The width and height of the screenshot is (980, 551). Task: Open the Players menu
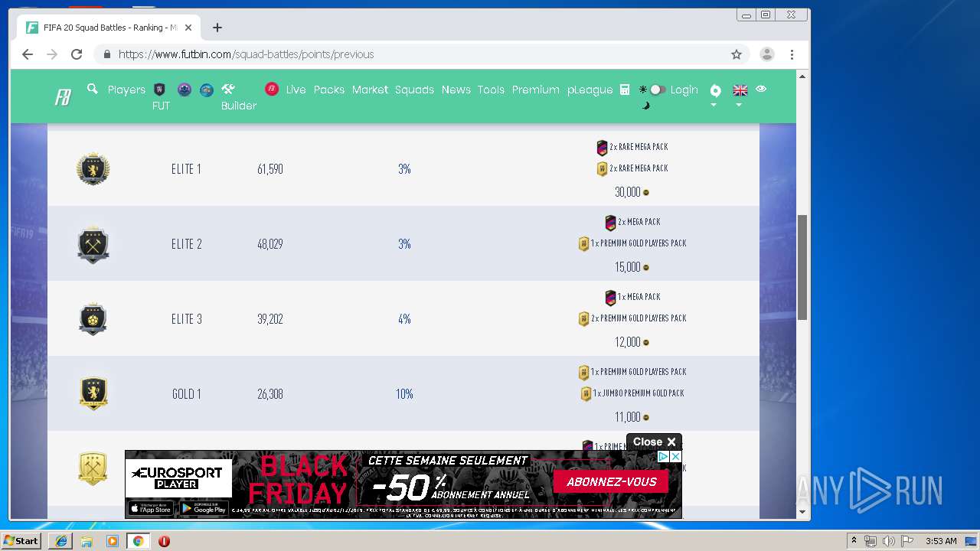(x=126, y=90)
